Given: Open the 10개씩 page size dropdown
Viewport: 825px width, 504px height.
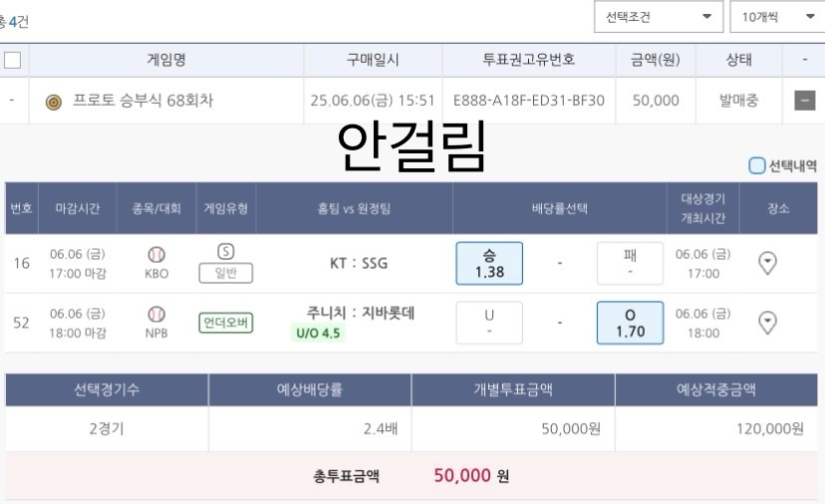Looking at the screenshot, I should (774, 17).
